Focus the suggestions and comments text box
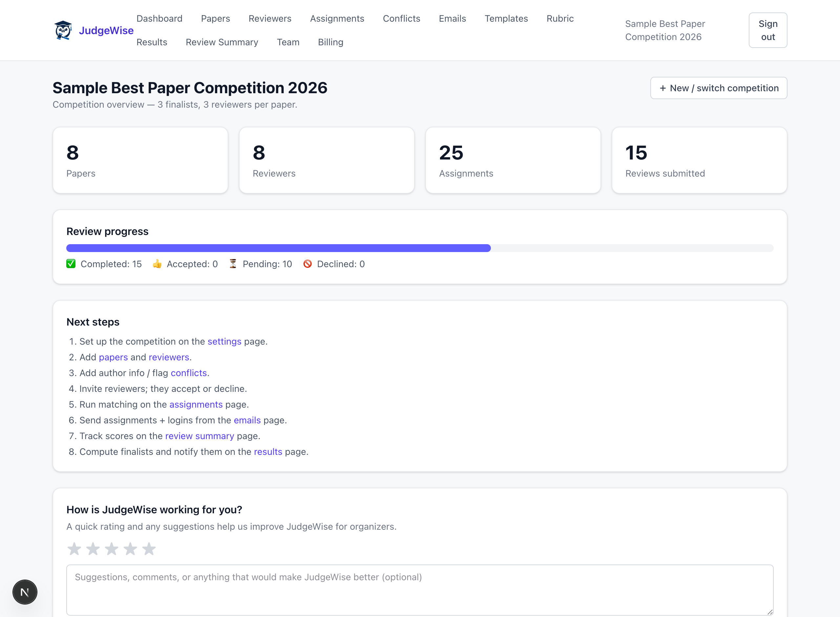Viewport: 840px width, 617px height. click(420, 590)
